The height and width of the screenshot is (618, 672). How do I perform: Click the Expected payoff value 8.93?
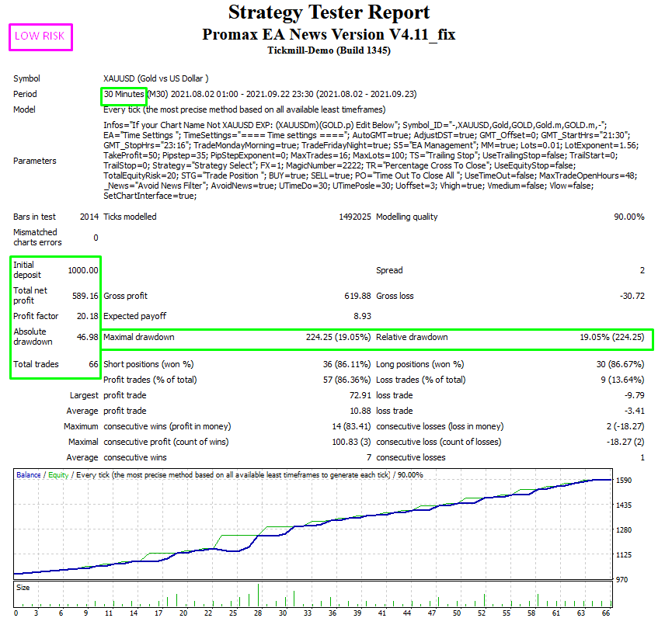point(362,317)
